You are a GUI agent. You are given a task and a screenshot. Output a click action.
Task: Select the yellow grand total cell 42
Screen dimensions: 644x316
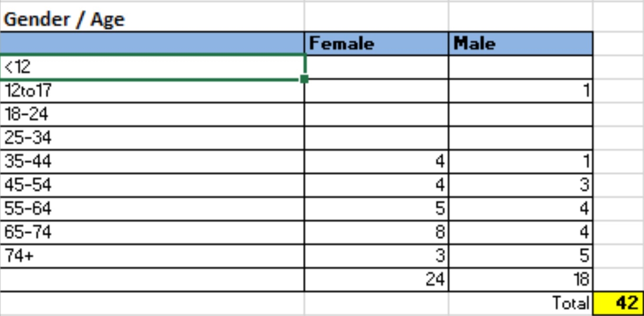pyautogui.click(x=618, y=303)
